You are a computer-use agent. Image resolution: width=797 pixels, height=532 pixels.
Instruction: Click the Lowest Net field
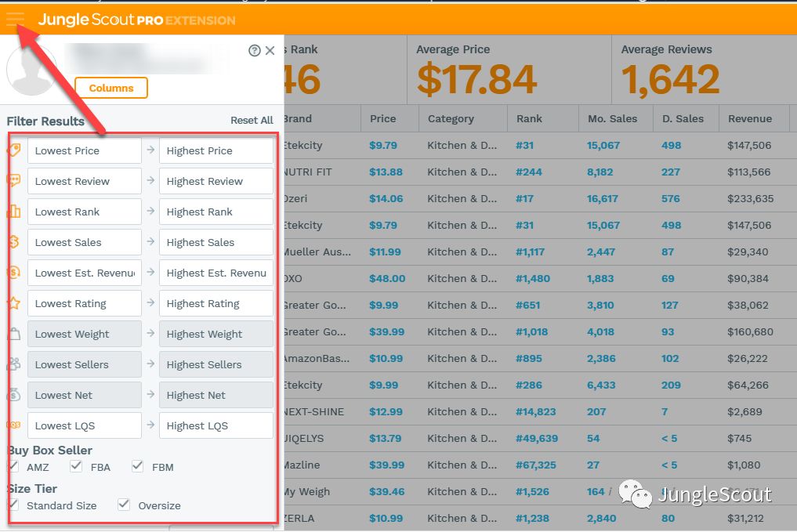point(85,395)
